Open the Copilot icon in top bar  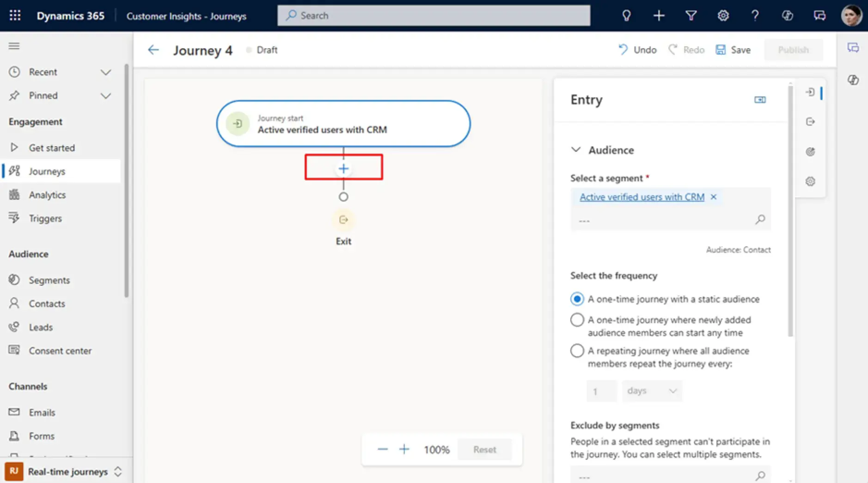(787, 15)
